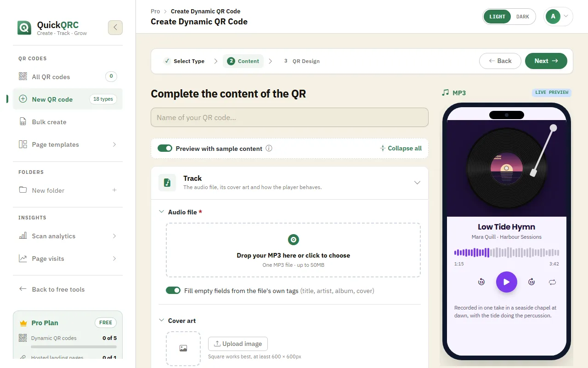The height and width of the screenshot is (368, 588).
Task: Click the Bulk create sheet icon
Action: tap(23, 122)
